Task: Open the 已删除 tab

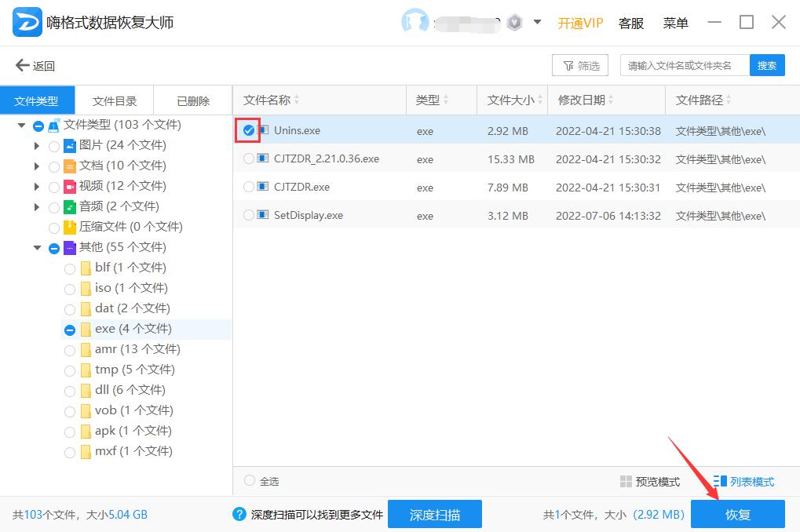Action: click(x=193, y=101)
